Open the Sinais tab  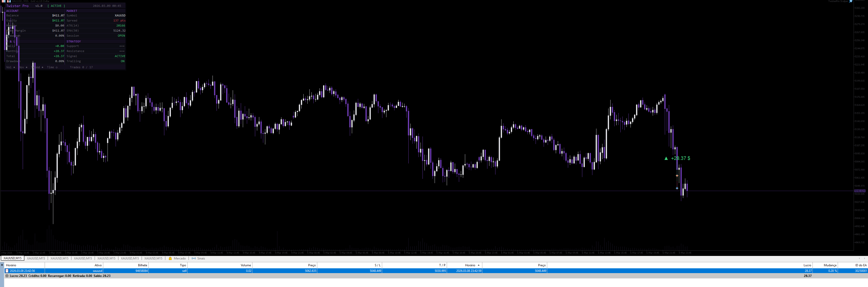pos(201,258)
